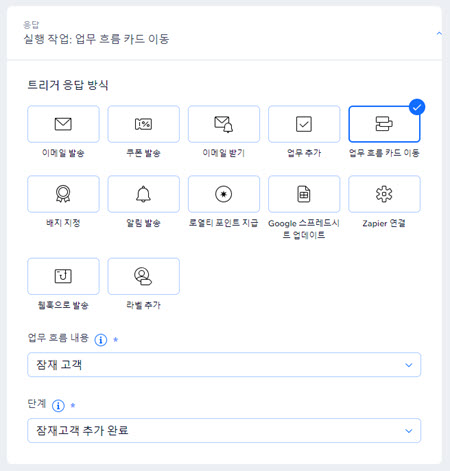
Task: Click the info icon next to 단계
Action: [58, 406]
